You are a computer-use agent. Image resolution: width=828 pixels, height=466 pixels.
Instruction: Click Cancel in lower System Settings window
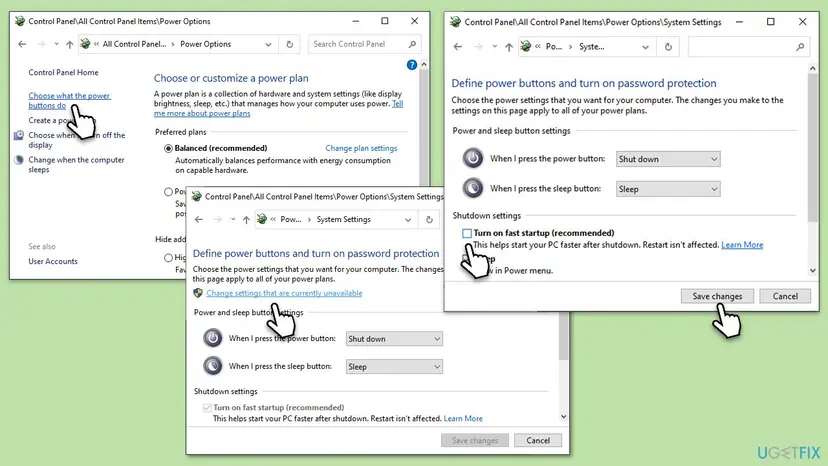(x=538, y=441)
